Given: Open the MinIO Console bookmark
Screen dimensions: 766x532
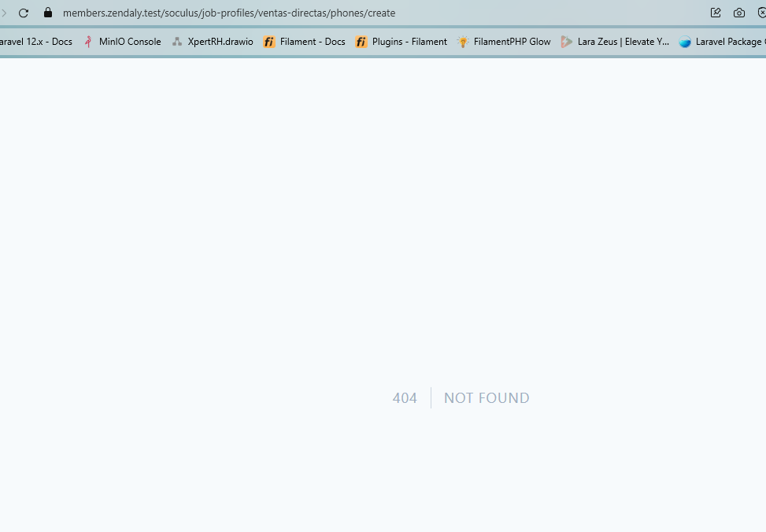Looking at the screenshot, I should [123, 42].
